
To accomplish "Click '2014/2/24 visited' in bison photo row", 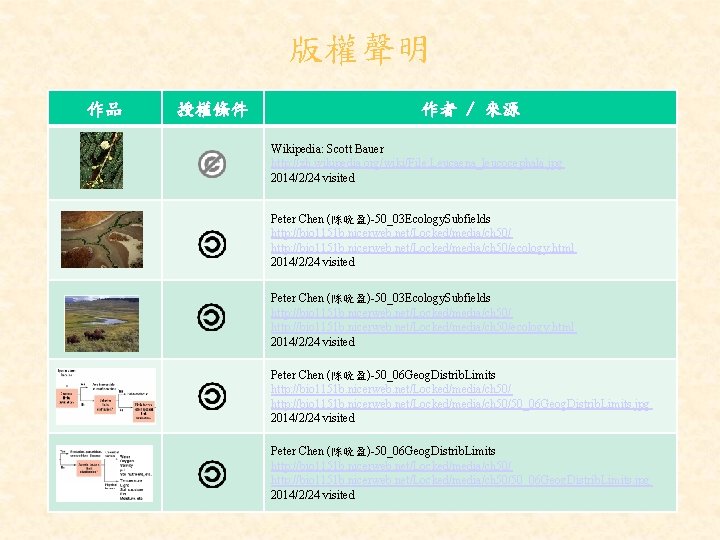I will pos(313,342).
